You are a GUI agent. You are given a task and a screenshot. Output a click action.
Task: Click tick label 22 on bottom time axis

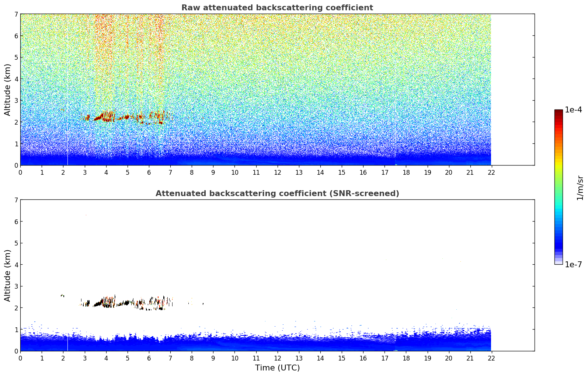491,358
